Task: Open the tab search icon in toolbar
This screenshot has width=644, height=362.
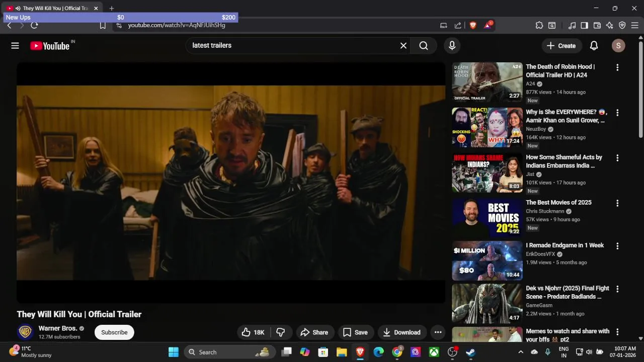Action: [552, 25]
